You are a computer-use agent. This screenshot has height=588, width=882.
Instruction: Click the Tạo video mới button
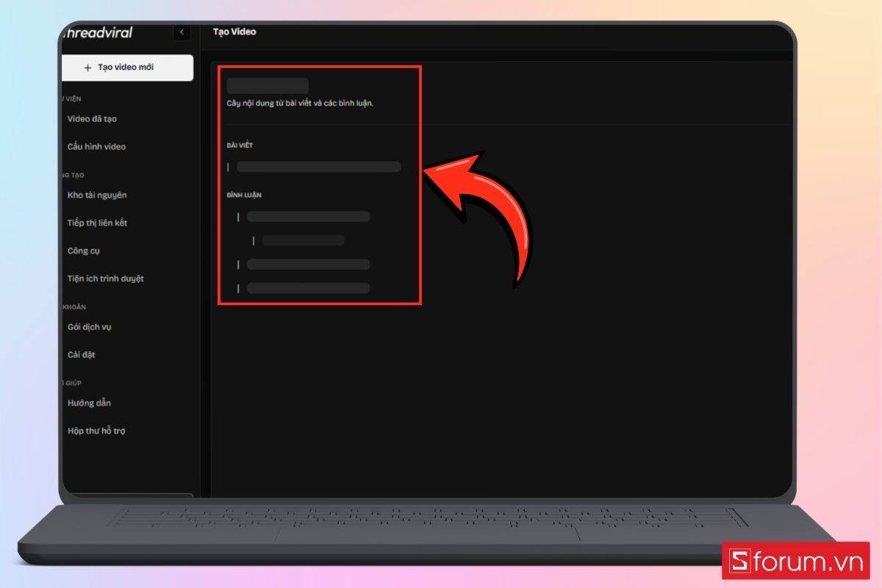coord(126,68)
